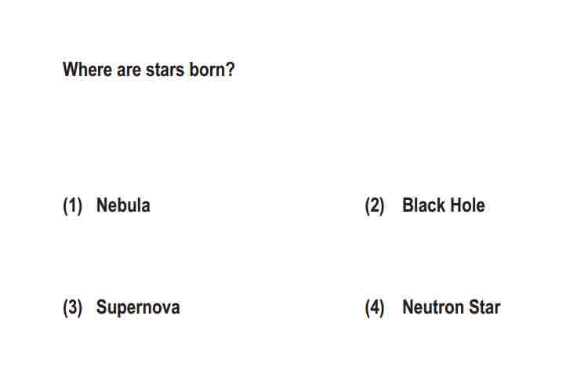Select the Neutron Star answer
This screenshot has height=392, width=588.
pos(451,307)
